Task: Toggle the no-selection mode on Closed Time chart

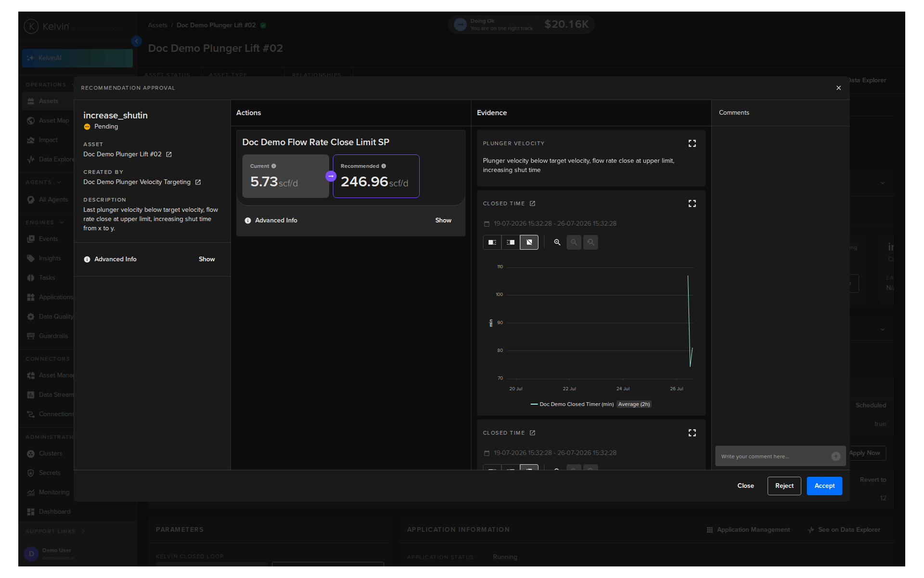Action: [529, 242]
